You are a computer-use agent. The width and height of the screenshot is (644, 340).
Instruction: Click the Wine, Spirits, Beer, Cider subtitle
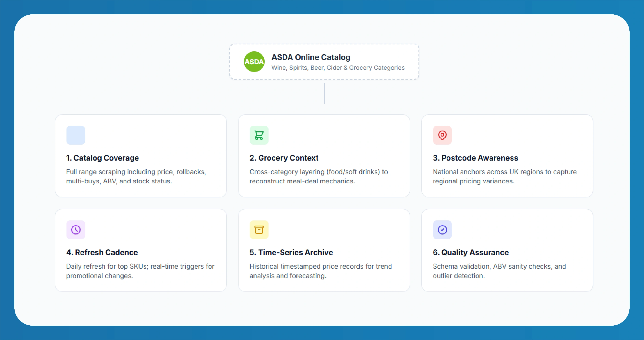338,68
